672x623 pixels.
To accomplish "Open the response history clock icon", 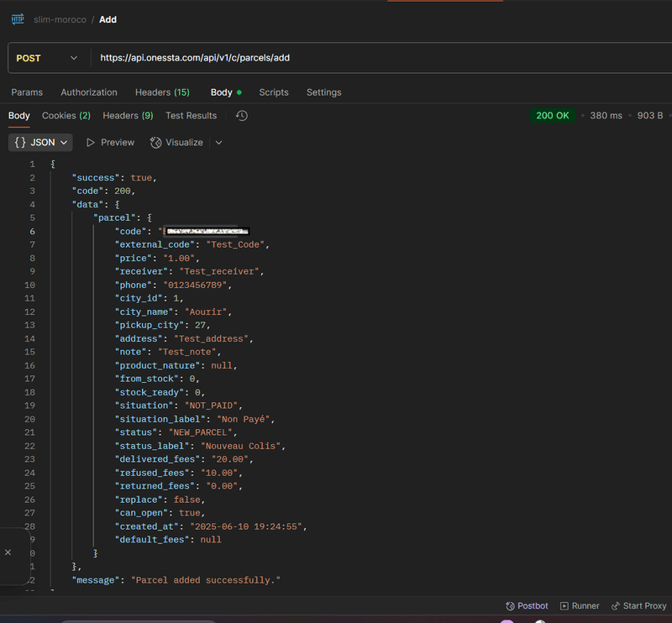I will click(x=242, y=116).
